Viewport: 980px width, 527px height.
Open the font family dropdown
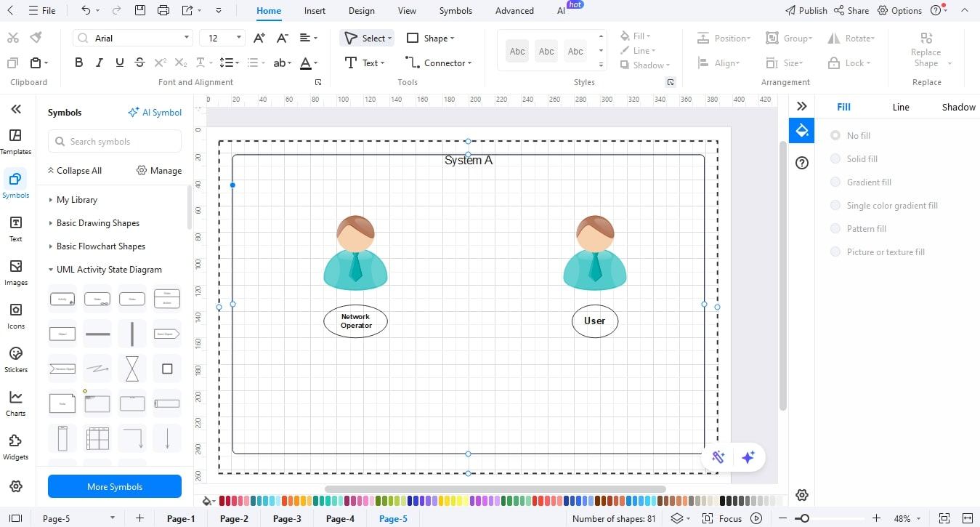[x=187, y=38]
